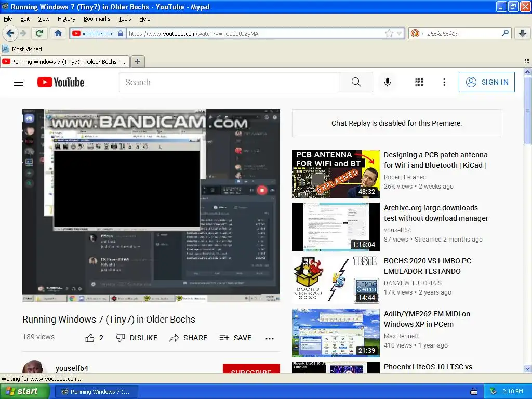
Task: Click the padlock site security icon
Action: tap(121, 33)
